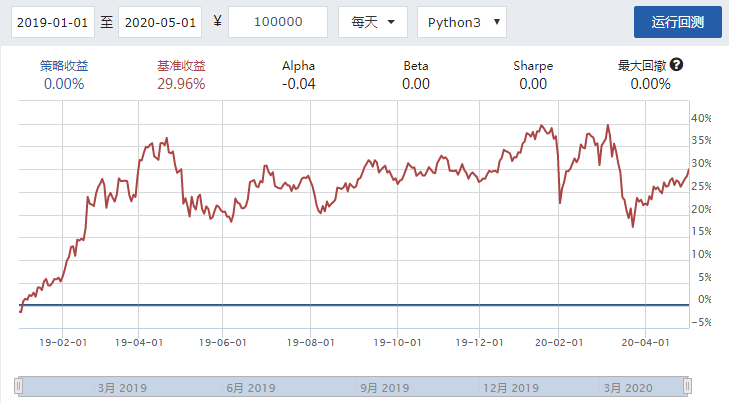Open the 每天 frequency dropdown
729x403 pixels.
[x=372, y=21]
